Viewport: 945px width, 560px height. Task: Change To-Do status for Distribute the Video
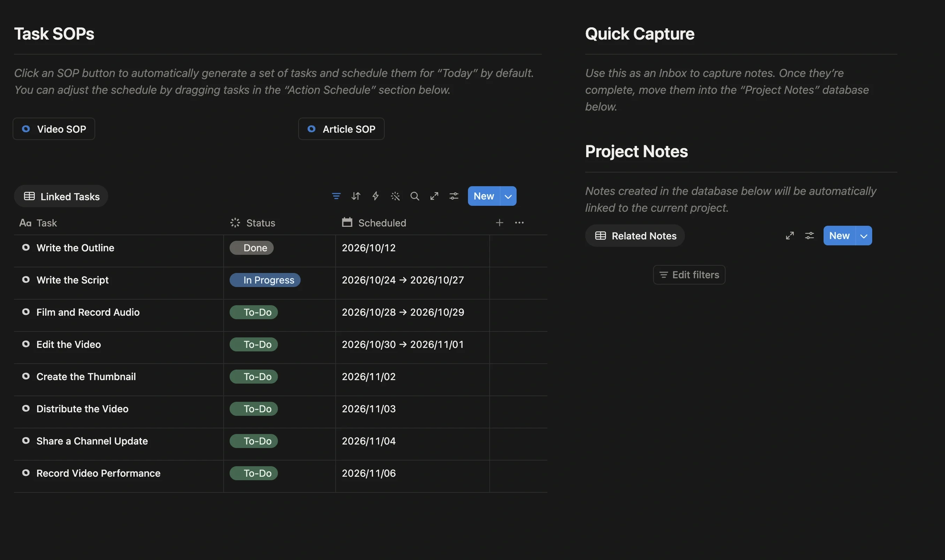pyautogui.click(x=253, y=409)
